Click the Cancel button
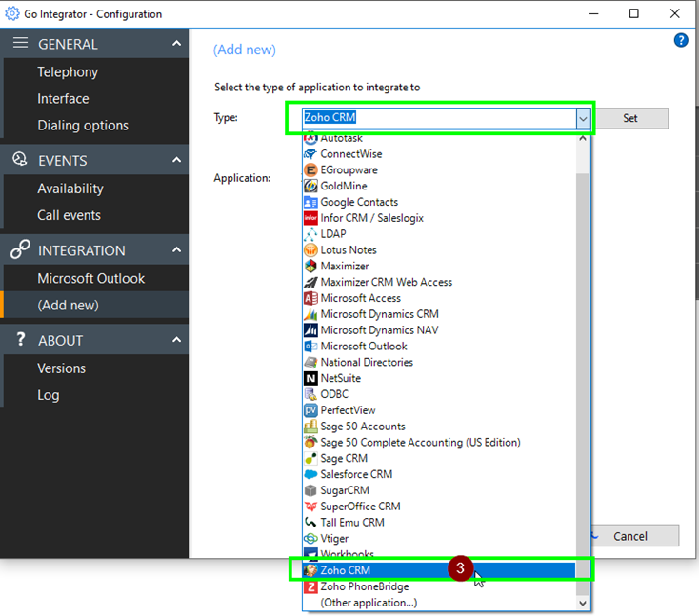Screen dimensions: 699x616 (629, 536)
